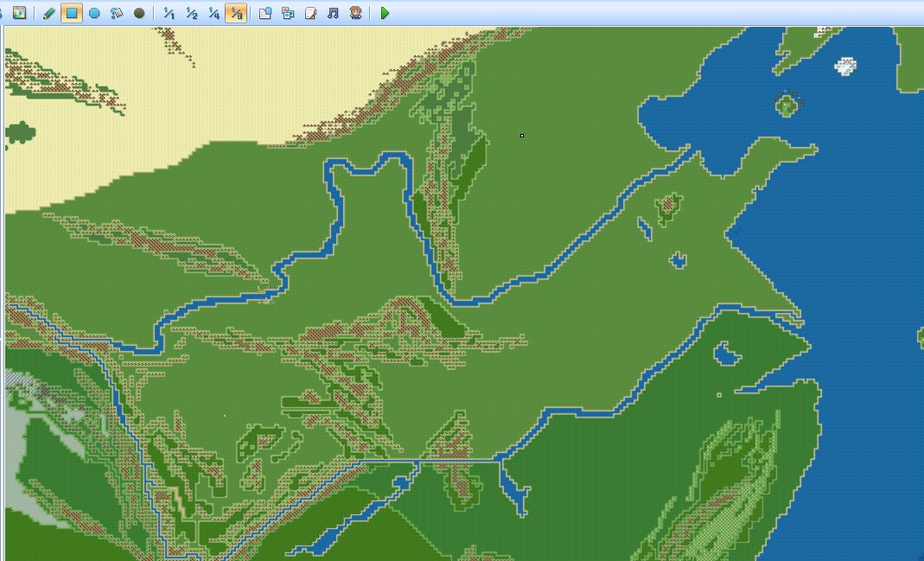Click the small round island in bay
The image size is (924, 561).
pos(788,105)
